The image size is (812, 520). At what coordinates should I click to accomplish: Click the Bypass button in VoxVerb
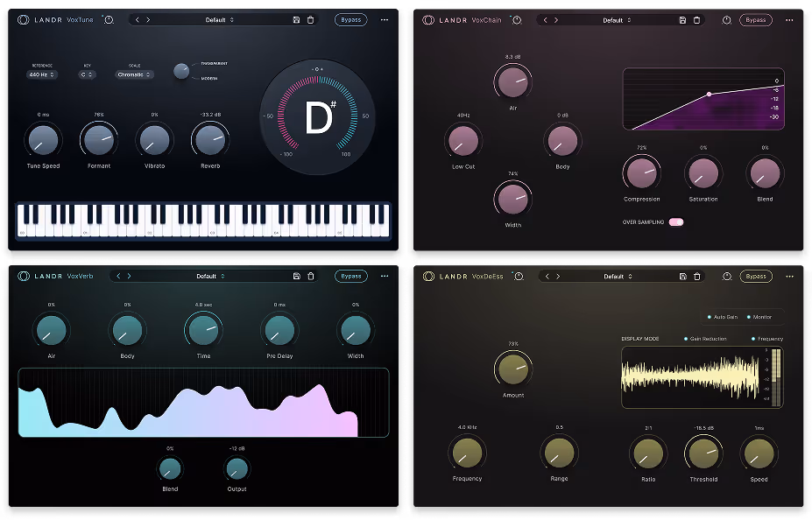pyautogui.click(x=350, y=276)
